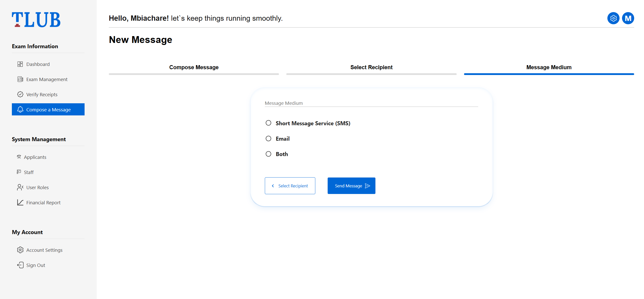This screenshot has height=299, width=644.
Task: Click the Send Message button
Action: (351, 186)
